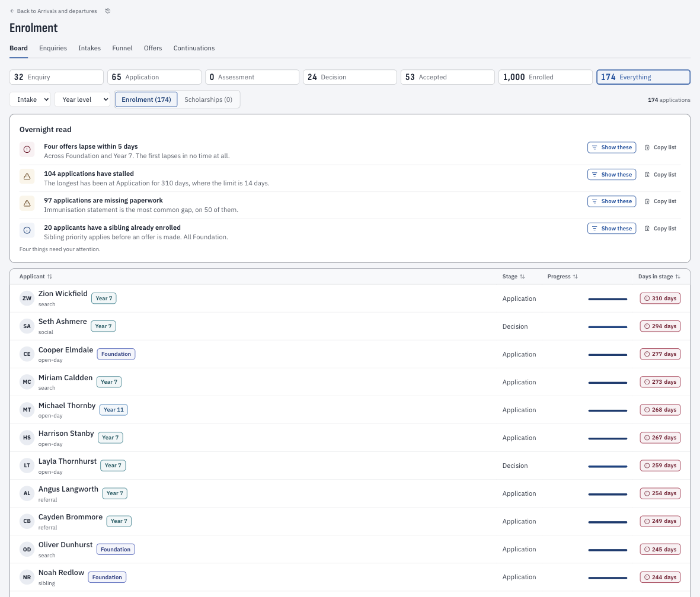The width and height of the screenshot is (700, 597).
Task: Sort by Days in stage column
Action: point(659,277)
